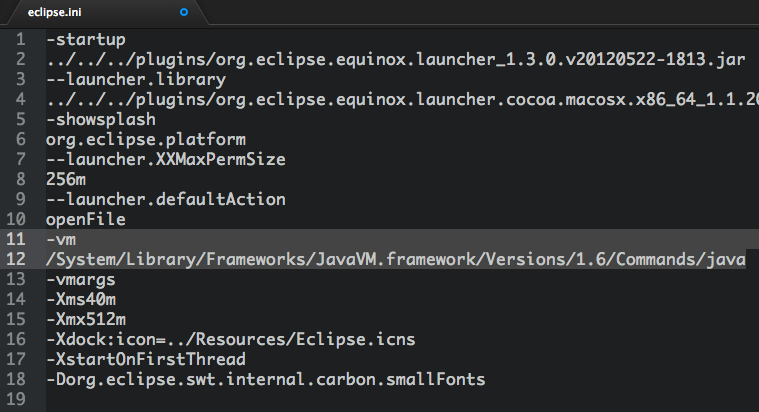
Task: Click the equinox.launcher_1.3.0 jar path line
Action: click(395, 60)
